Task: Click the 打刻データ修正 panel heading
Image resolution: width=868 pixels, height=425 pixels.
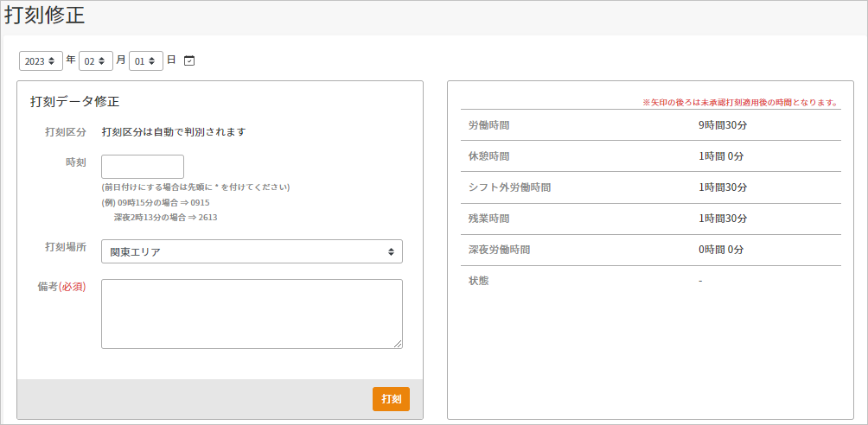Action: point(74,102)
